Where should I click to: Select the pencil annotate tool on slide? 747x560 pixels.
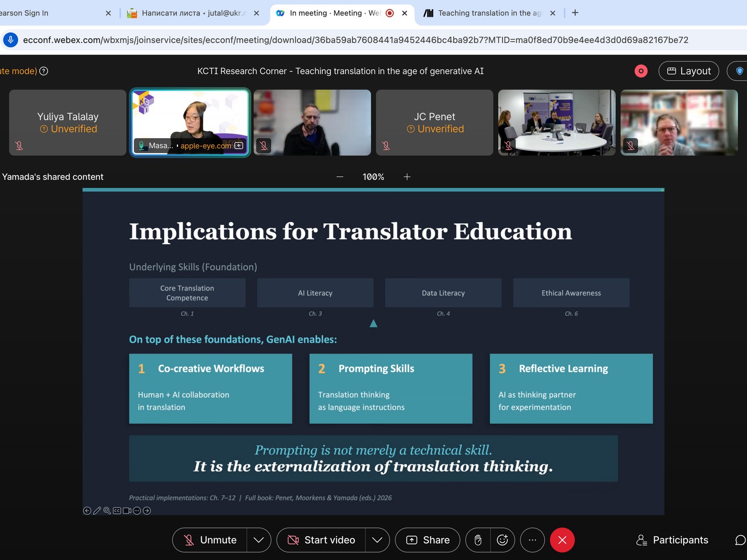(x=97, y=511)
